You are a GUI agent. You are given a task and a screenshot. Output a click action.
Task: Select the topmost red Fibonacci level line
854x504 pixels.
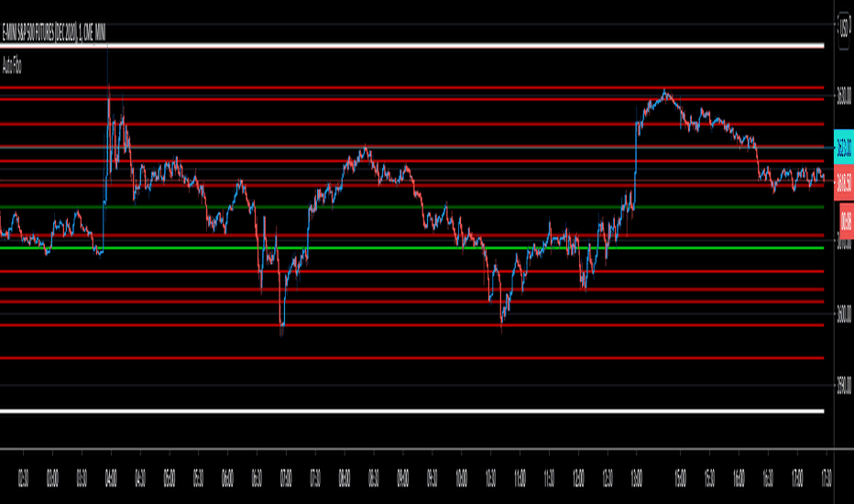pyautogui.click(x=411, y=87)
